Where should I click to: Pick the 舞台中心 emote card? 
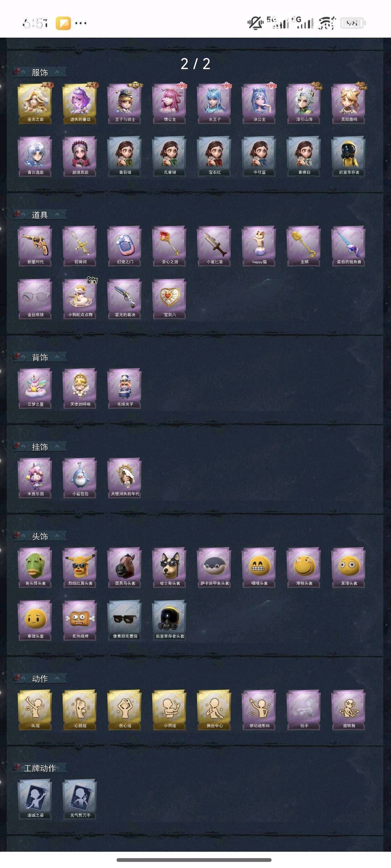click(214, 710)
